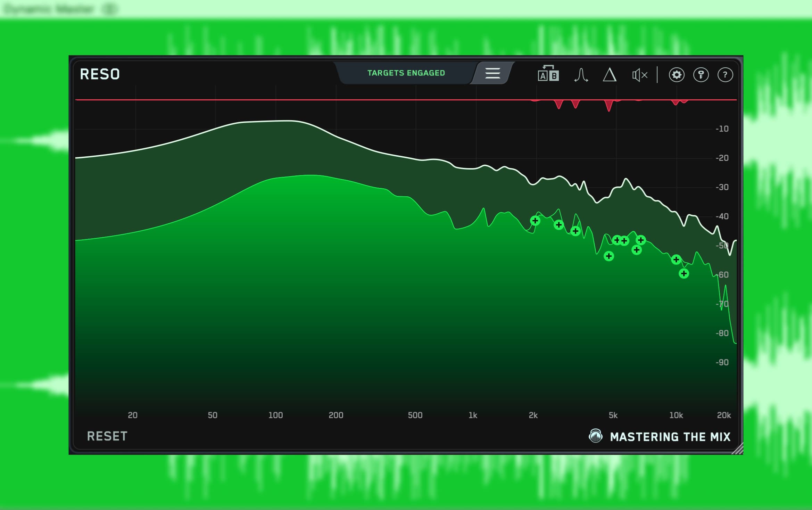Click the window resize handle in corner
The height and width of the screenshot is (510, 812).
[x=738, y=449]
